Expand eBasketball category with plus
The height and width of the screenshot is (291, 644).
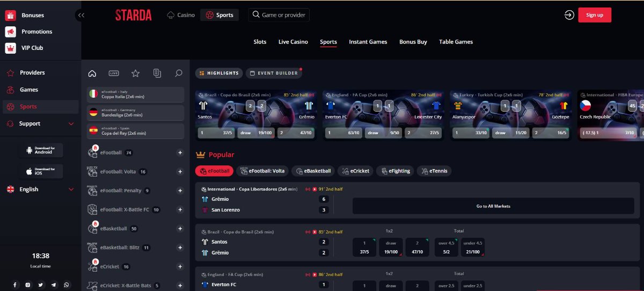180,229
